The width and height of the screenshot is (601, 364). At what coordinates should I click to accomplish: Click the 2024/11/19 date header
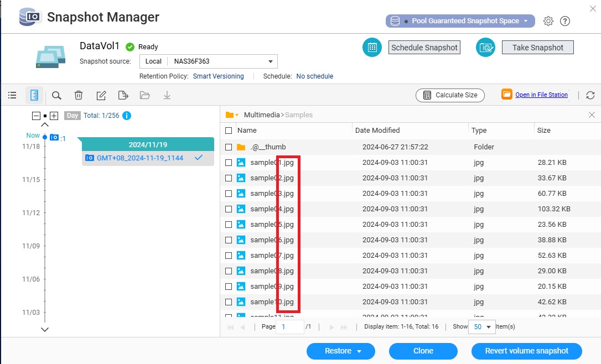[x=148, y=144]
